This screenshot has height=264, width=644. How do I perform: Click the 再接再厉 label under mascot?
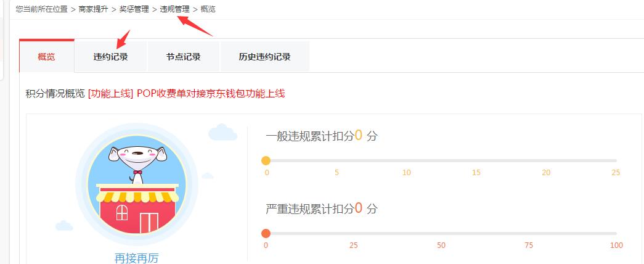[x=136, y=258]
